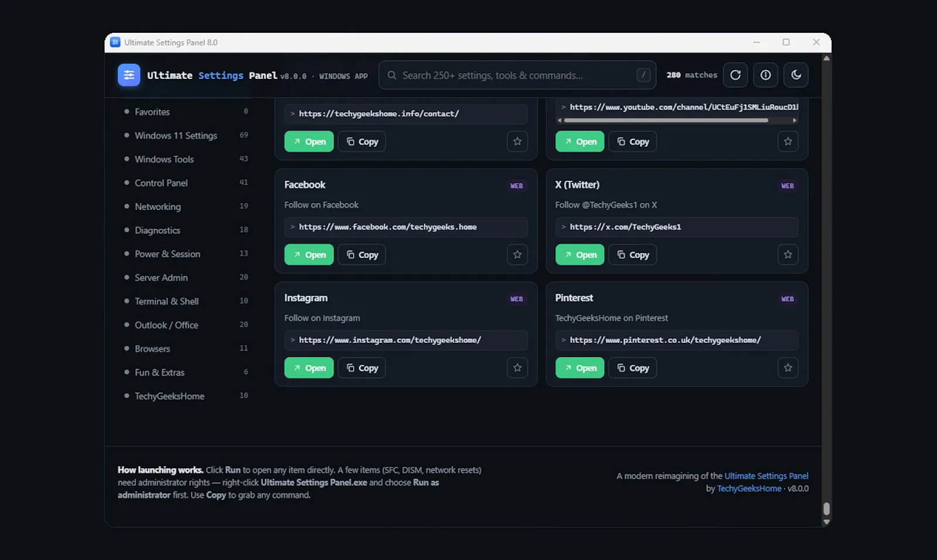The height and width of the screenshot is (560, 937).
Task: Select the Control Panel category
Action: pos(186,183)
